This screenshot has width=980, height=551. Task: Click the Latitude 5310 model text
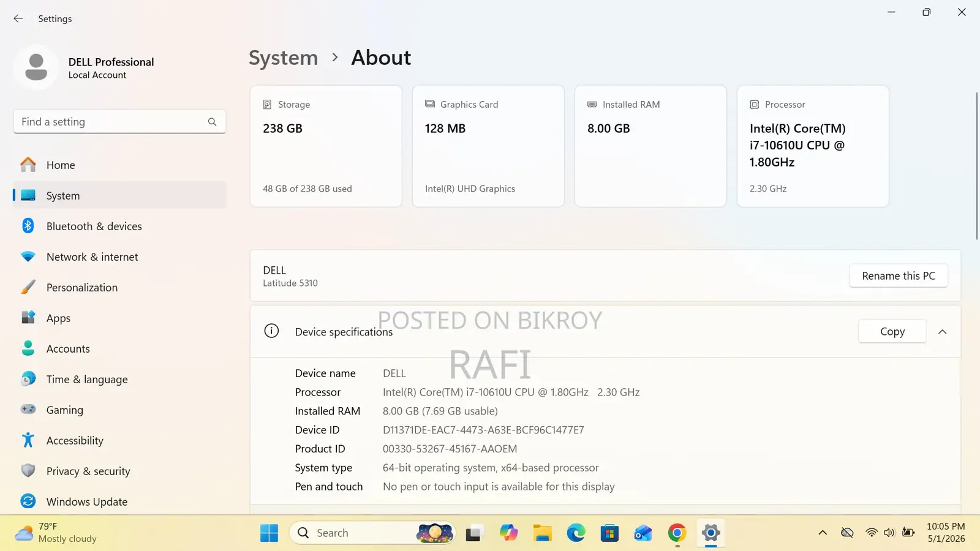tap(290, 283)
